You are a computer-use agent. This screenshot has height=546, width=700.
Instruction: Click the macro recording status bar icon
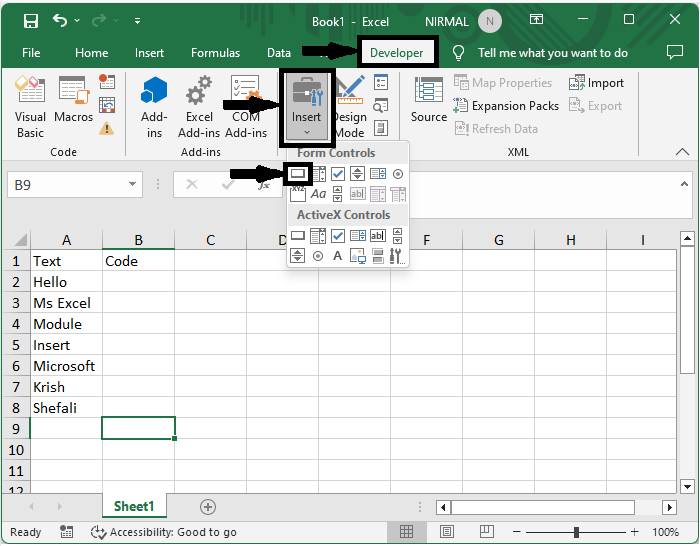pyautogui.click(x=67, y=531)
